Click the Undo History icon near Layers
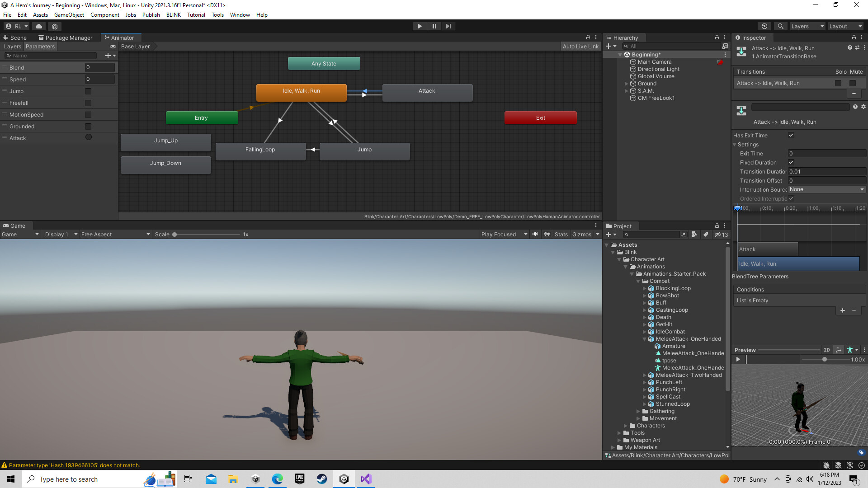The height and width of the screenshot is (488, 868). pyautogui.click(x=764, y=26)
